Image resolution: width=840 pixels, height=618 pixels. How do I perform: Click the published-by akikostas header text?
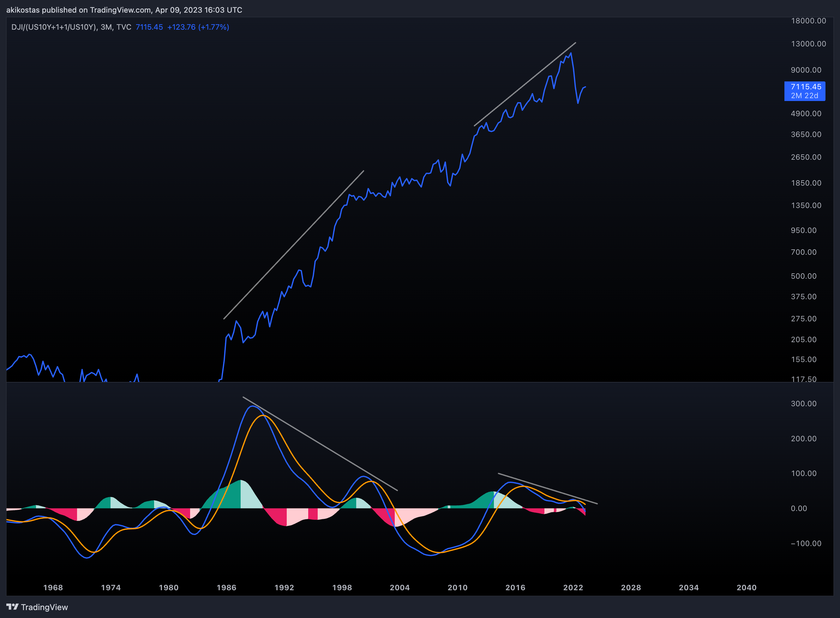click(x=124, y=10)
